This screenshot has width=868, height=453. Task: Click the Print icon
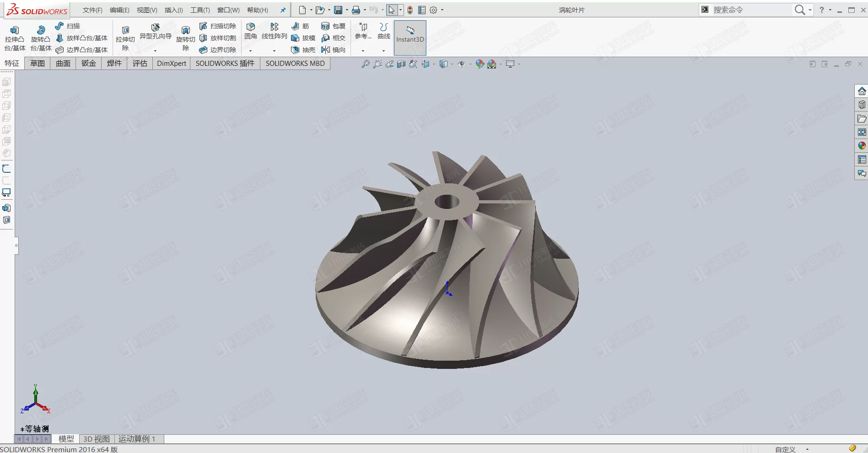point(356,10)
